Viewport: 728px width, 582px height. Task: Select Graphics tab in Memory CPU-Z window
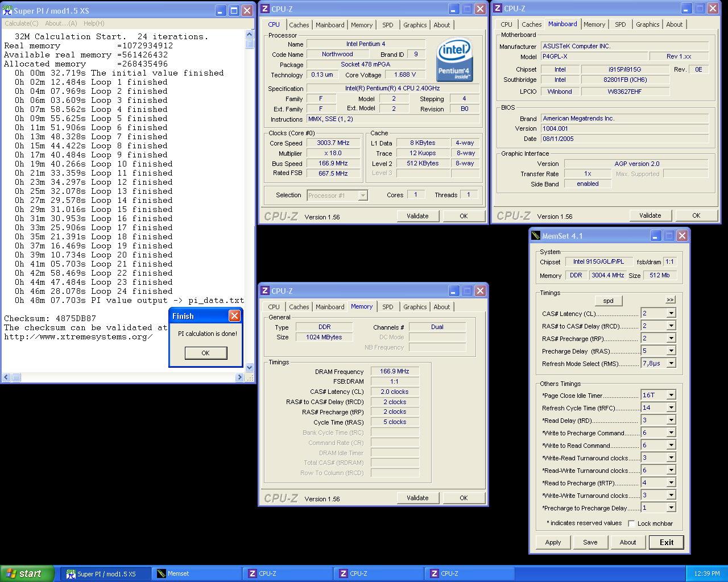point(415,307)
